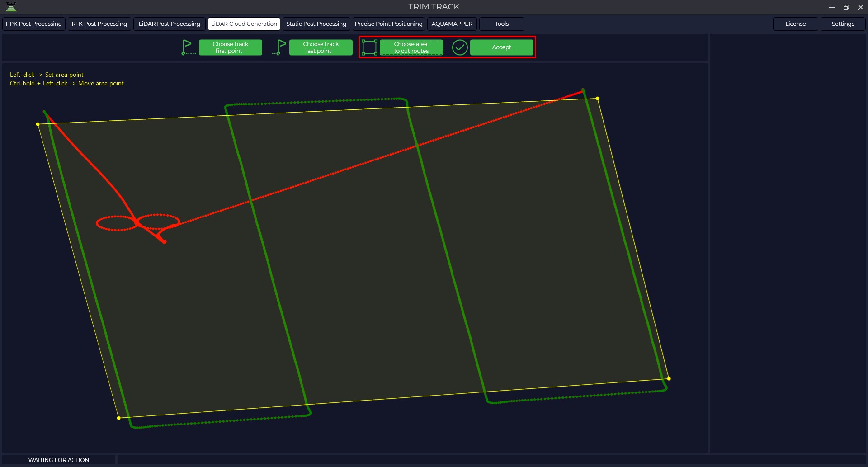This screenshot has width=868, height=467.
Task: Open the Precise Point Positioning tab
Action: pos(389,24)
